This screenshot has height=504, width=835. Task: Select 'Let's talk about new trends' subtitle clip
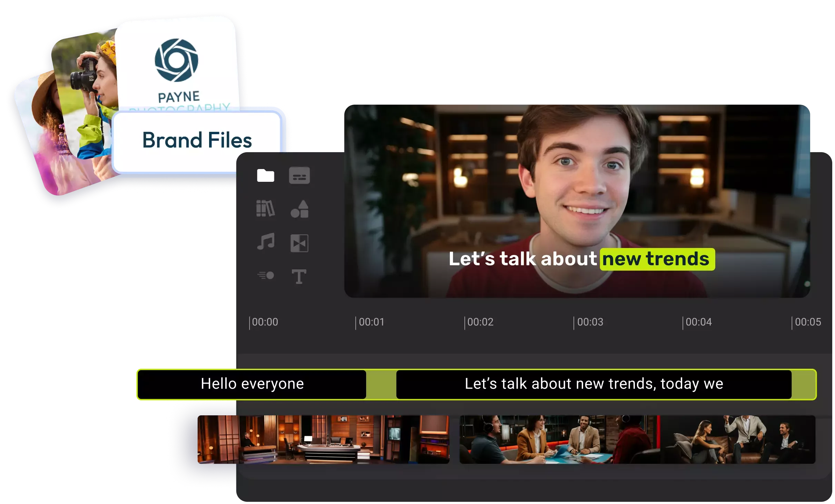tap(593, 384)
